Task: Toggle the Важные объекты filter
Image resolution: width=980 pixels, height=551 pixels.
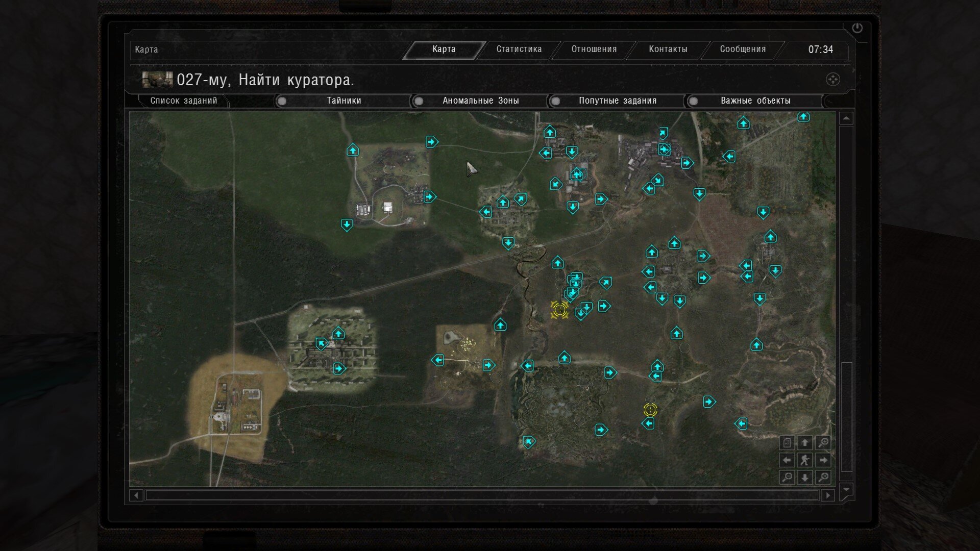Action: tap(693, 101)
